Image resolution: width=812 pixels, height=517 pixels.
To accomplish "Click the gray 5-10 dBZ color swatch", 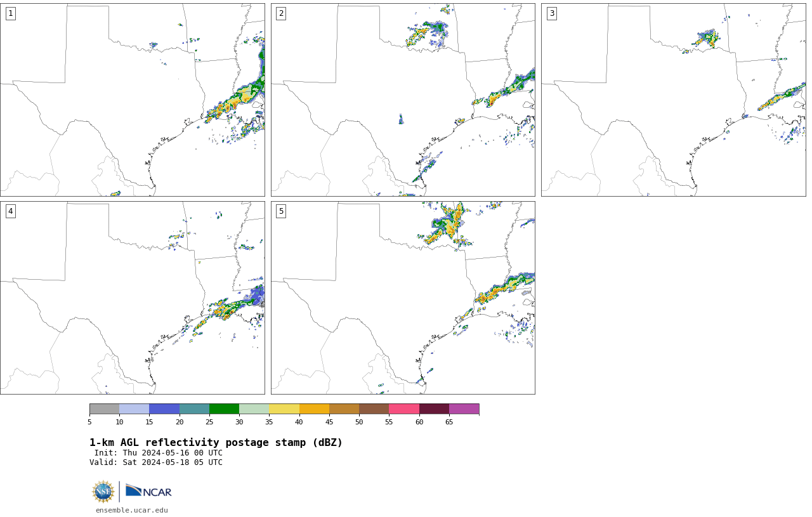I will coord(104,409).
